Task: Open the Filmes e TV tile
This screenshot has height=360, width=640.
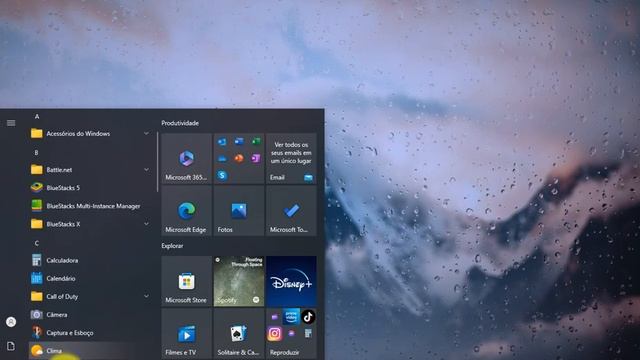Action: 187,333
